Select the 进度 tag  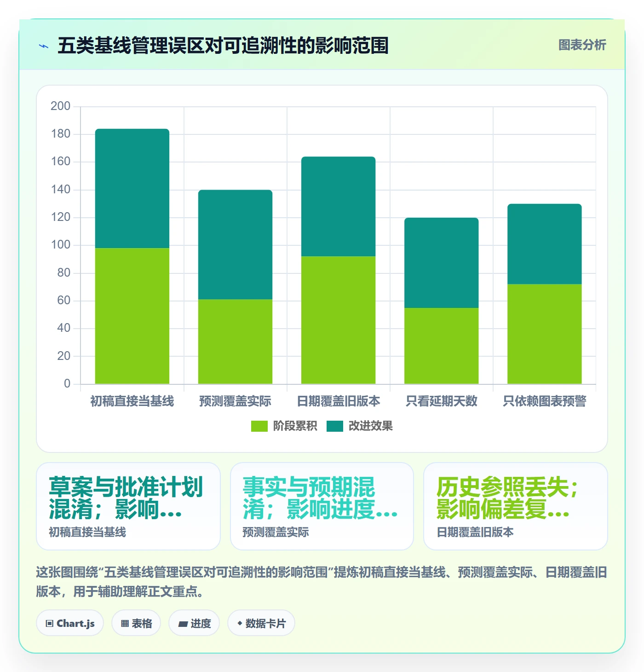pos(194,623)
